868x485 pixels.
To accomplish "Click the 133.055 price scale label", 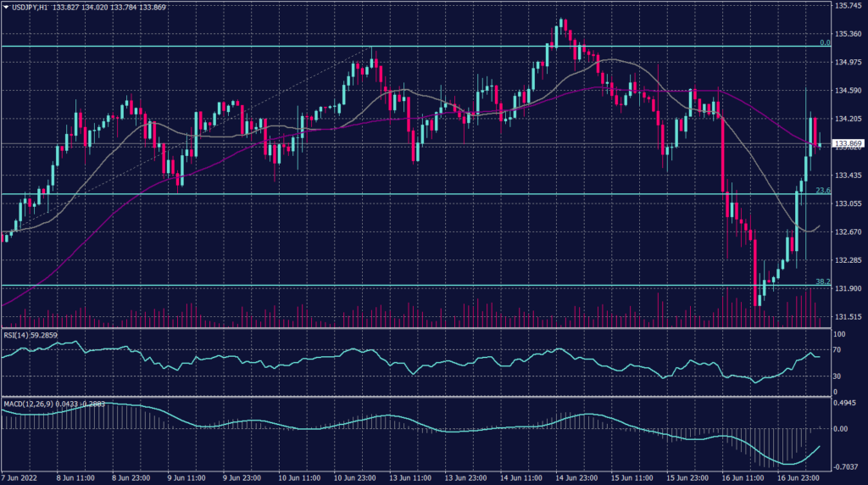I will 849,203.
